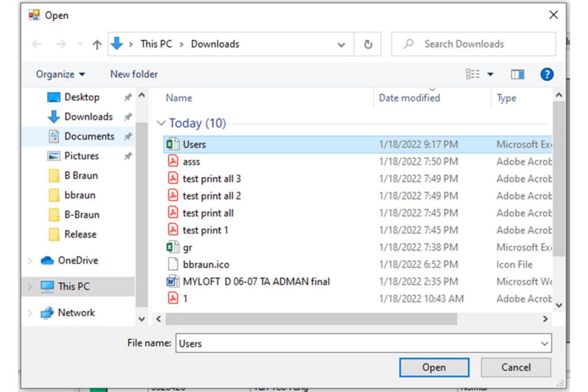This screenshot has height=392, width=588.
Task: Select the Users Excel file
Action: (x=194, y=145)
